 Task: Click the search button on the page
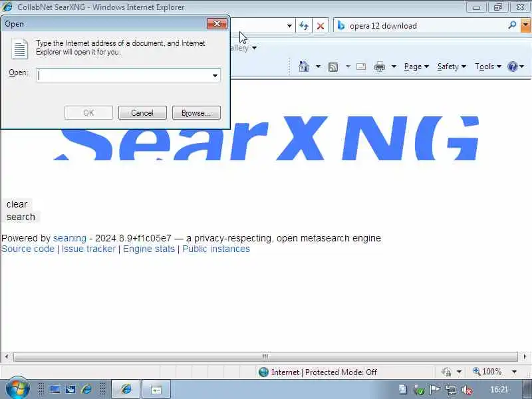[x=21, y=217]
